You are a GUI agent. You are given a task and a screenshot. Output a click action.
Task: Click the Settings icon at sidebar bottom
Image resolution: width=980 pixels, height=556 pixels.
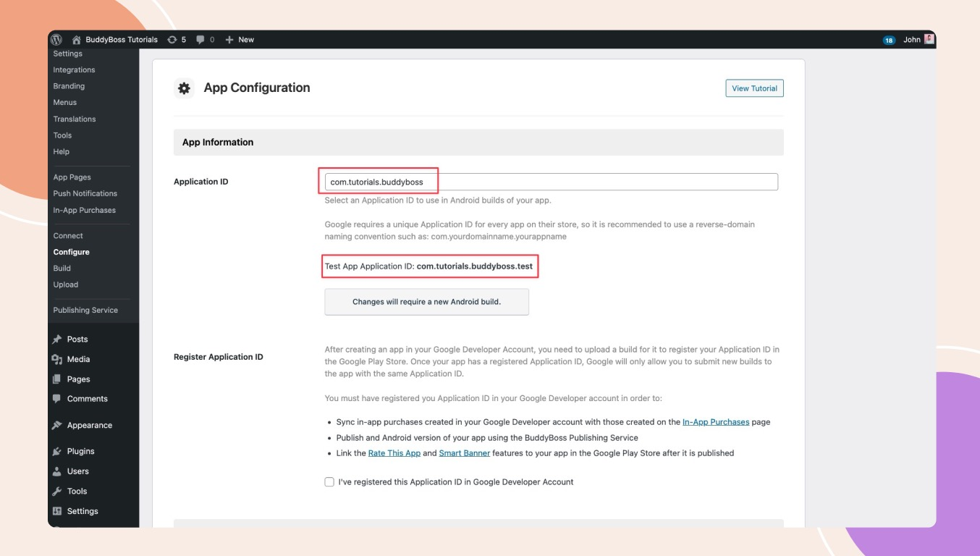[57, 511]
